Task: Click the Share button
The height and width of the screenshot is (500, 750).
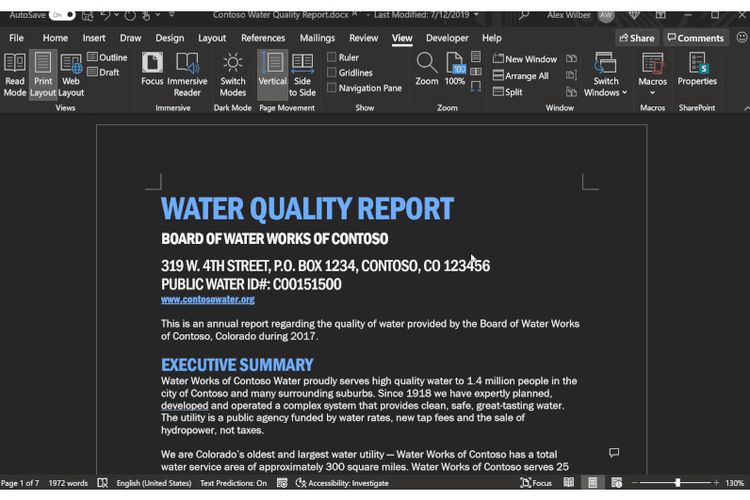Action: coord(637,38)
